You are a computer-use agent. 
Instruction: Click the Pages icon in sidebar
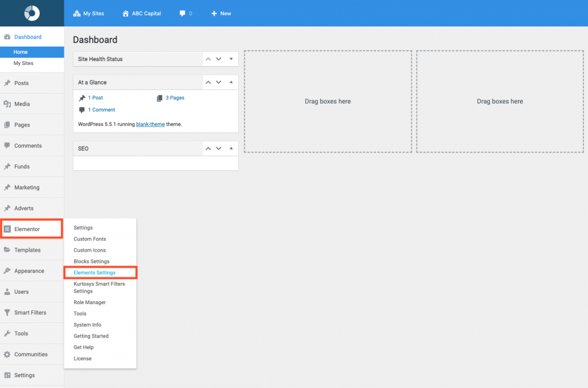coord(7,125)
